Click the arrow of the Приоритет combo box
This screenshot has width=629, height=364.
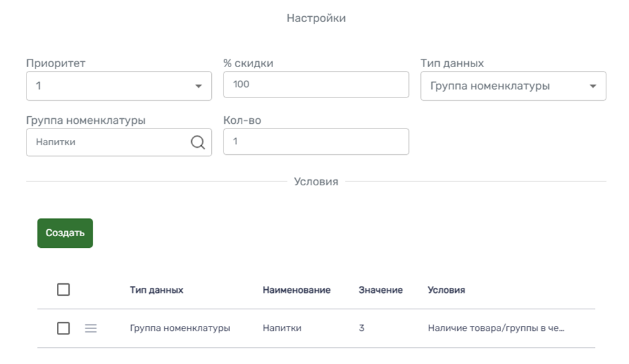(198, 86)
